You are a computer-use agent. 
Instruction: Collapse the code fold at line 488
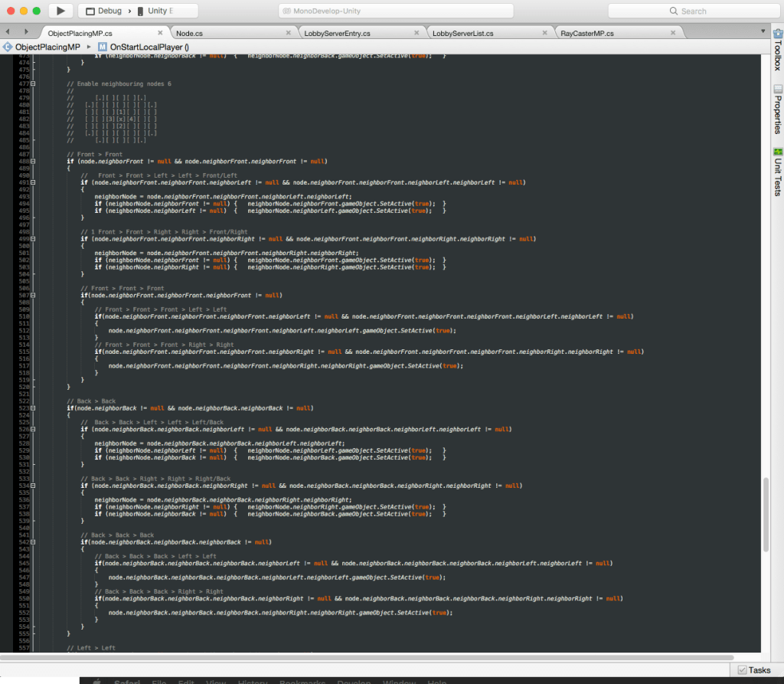(32, 162)
